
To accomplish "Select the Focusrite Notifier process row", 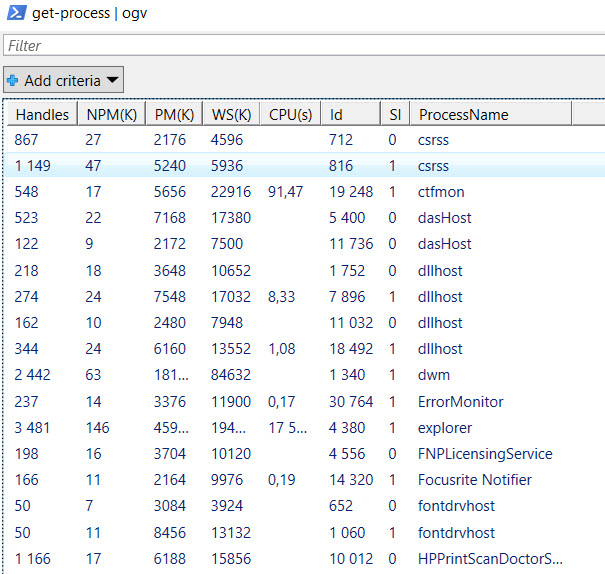I will [305, 480].
